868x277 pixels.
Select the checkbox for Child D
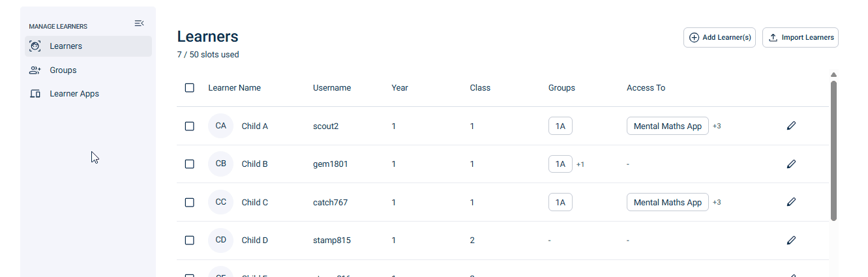(190, 241)
